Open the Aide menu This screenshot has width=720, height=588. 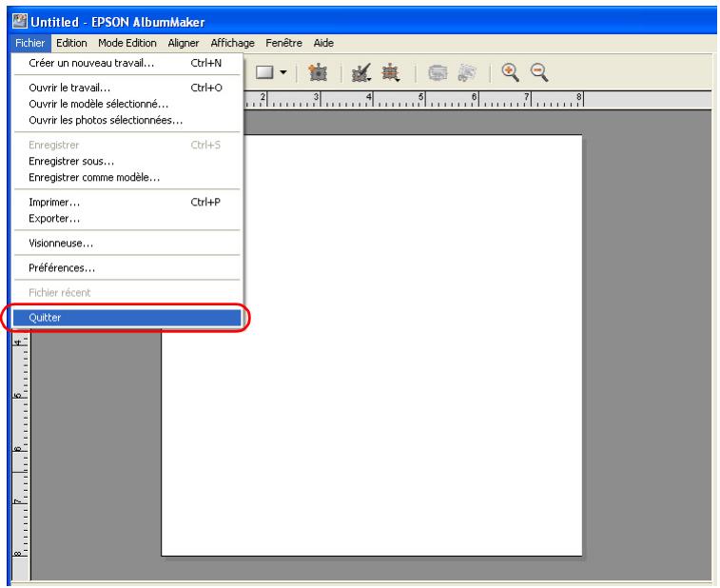(x=323, y=43)
